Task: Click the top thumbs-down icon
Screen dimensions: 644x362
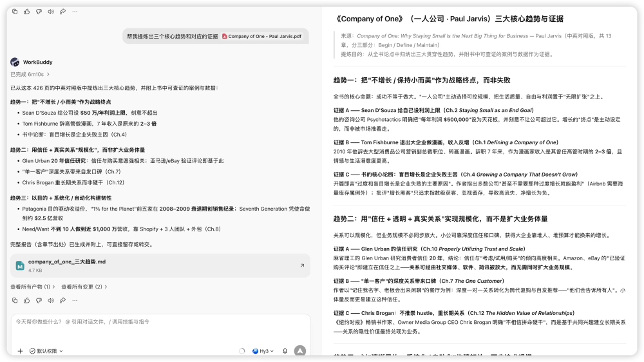Action: click(39, 12)
